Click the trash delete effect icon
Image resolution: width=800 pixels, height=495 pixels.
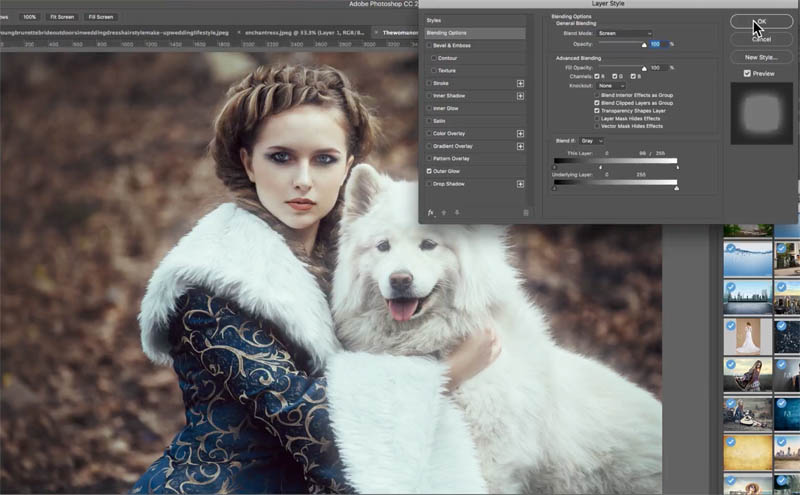(526, 213)
